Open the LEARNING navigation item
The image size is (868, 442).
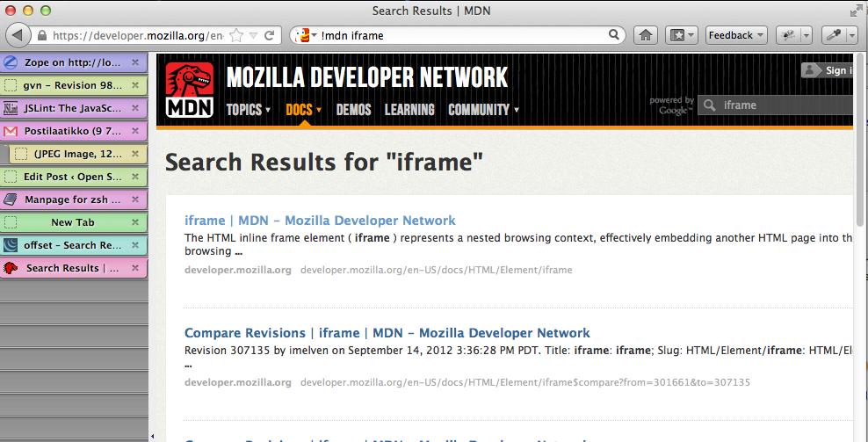tap(409, 110)
